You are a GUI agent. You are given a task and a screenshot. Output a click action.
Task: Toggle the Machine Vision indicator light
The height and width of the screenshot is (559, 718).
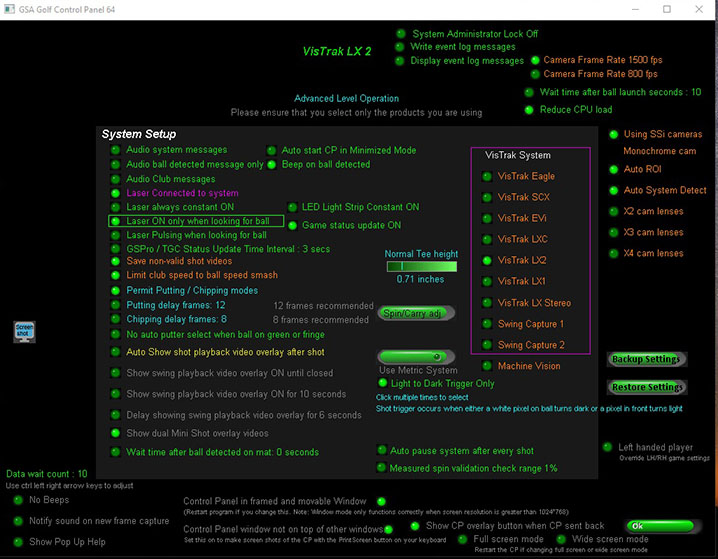[x=485, y=367]
